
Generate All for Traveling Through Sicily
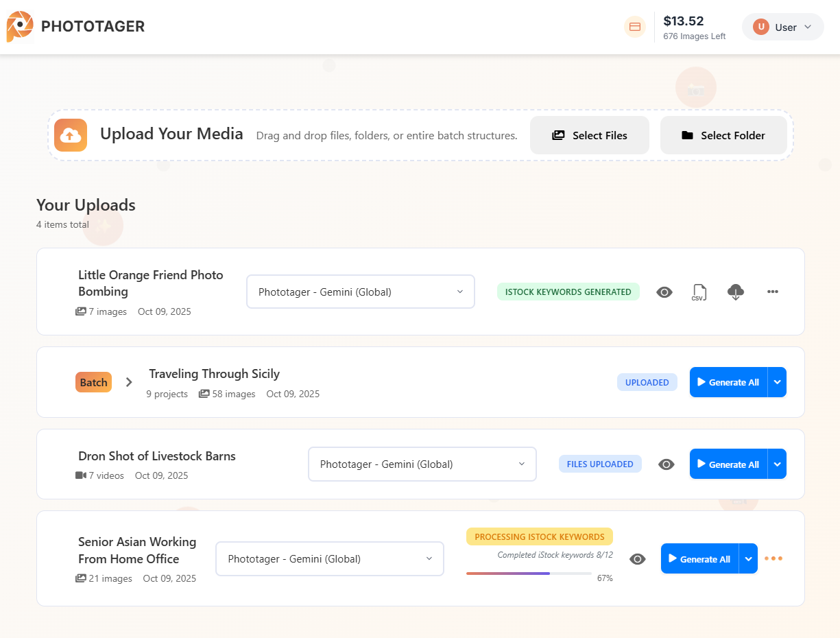tap(728, 382)
